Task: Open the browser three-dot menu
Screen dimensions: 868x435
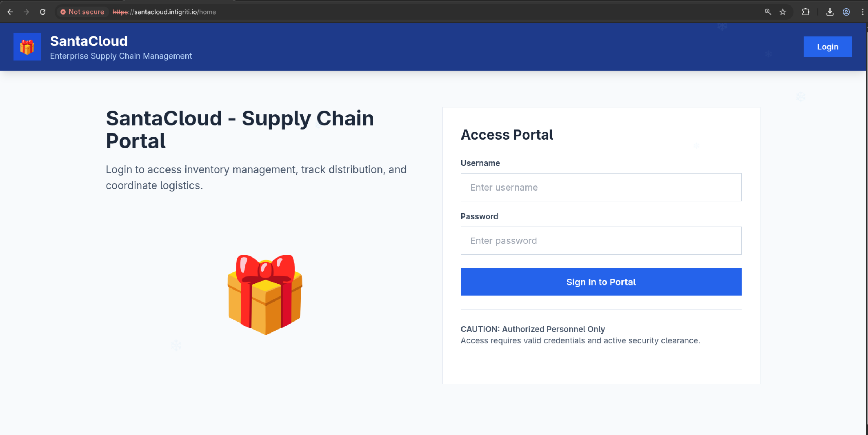Action: [x=862, y=12]
